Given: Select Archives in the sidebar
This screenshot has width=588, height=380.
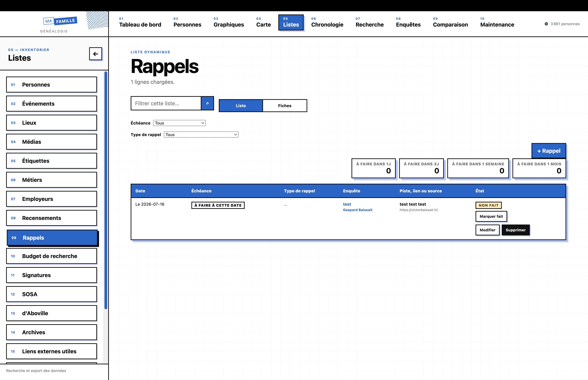Looking at the screenshot, I should [52, 332].
